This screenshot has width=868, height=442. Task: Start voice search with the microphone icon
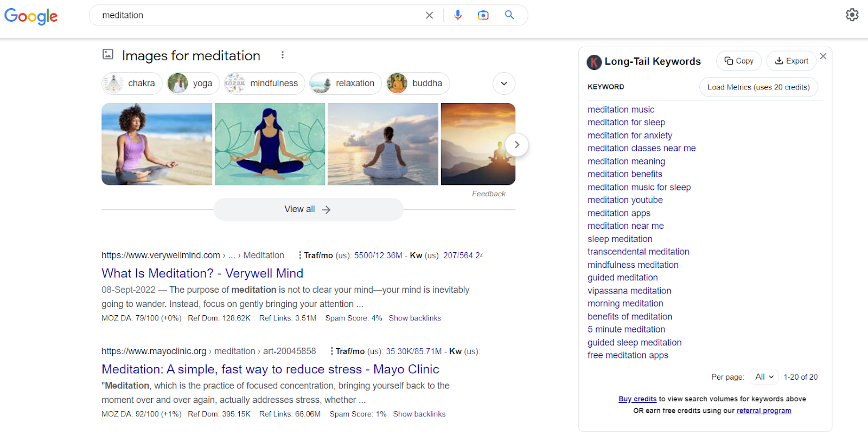click(458, 15)
